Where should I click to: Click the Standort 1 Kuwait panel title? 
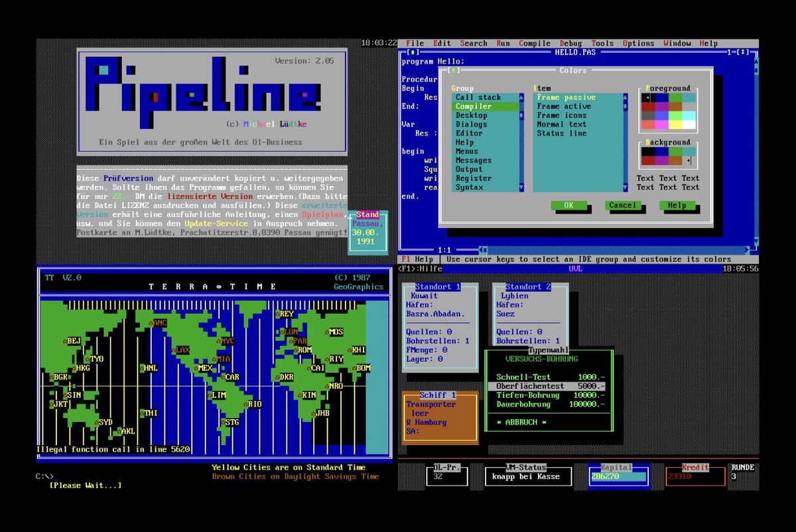[x=438, y=287]
